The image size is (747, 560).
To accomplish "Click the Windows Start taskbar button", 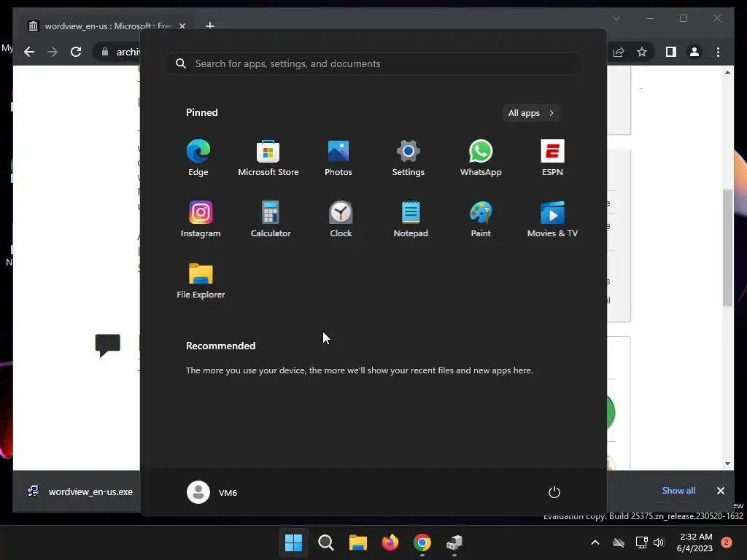I will [x=293, y=542].
